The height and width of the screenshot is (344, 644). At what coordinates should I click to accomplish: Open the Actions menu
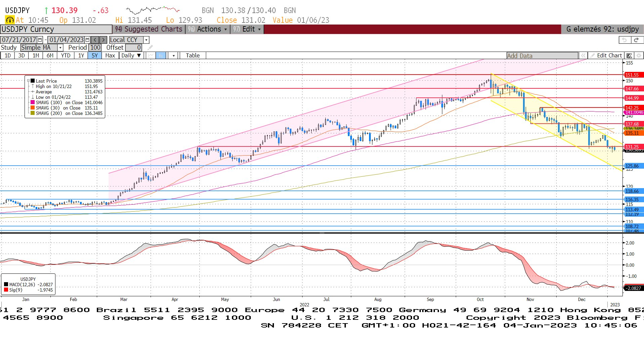click(x=207, y=29)
